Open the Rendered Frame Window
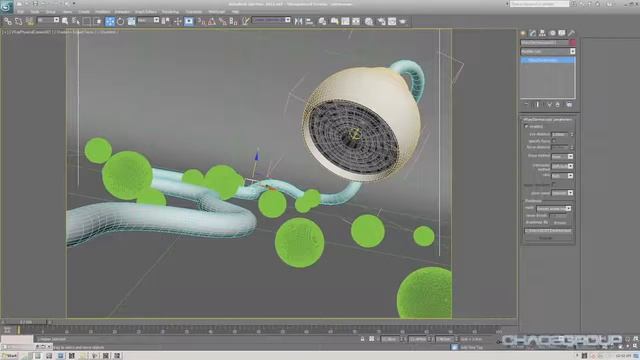The image size is (640, 360). tap(392, 21)
